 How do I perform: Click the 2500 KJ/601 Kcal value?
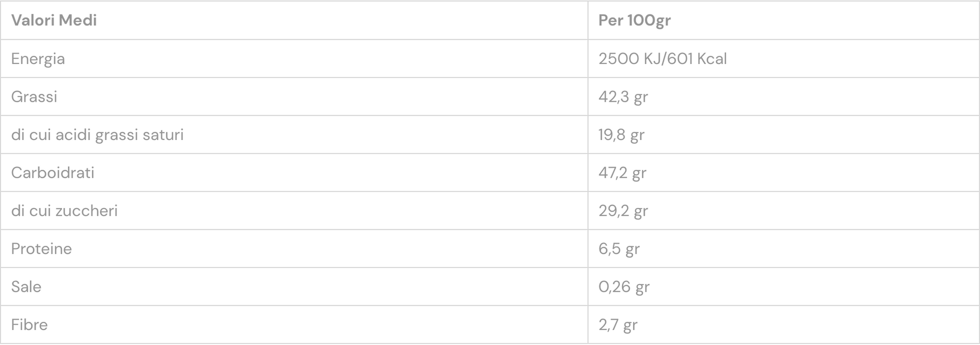(x=662, y=59)
